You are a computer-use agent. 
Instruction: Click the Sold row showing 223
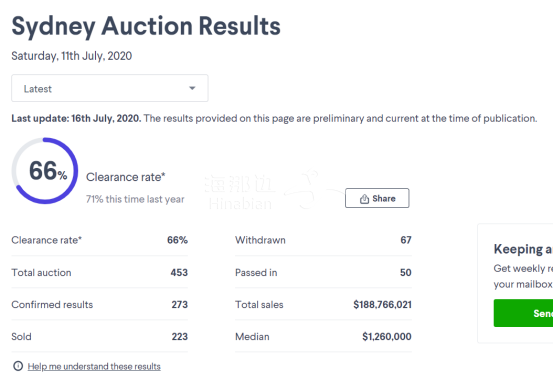pos(99,337)
